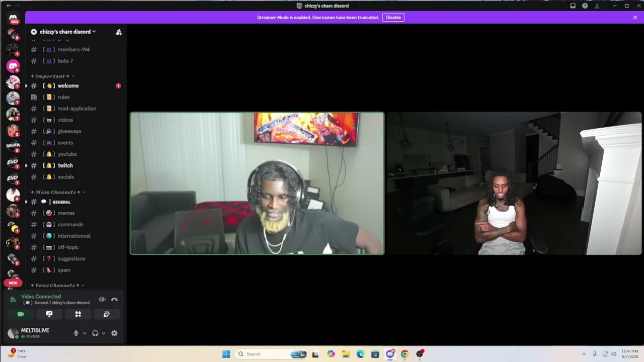Open Windows Start menu
The height and width of the screenshot is (362, 644).
click(226, 354)
